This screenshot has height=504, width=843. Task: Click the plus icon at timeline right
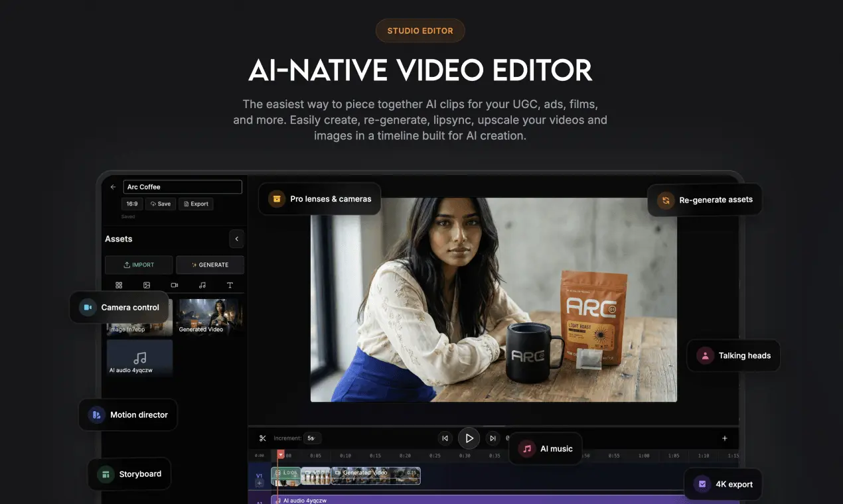(725, 438)
